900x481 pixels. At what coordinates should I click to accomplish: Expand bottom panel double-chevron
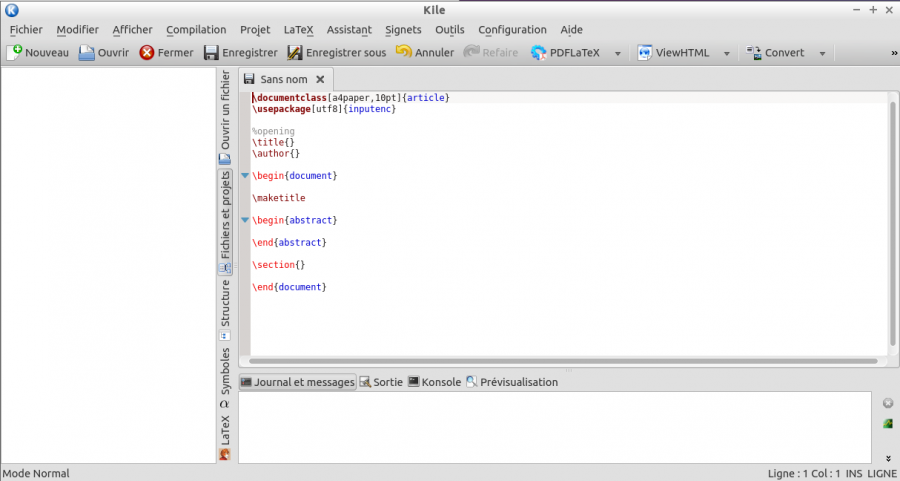coord(888,458)
